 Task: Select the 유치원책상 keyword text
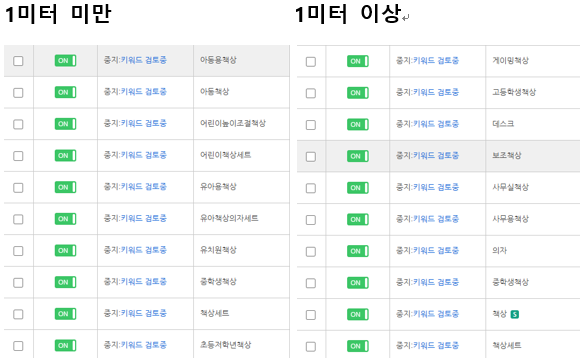pyautogui.click(x=218, y=250)
